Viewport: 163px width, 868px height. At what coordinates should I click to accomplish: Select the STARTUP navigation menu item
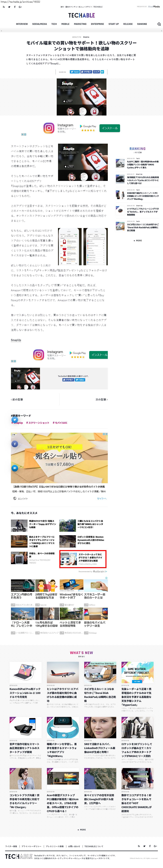113,24
